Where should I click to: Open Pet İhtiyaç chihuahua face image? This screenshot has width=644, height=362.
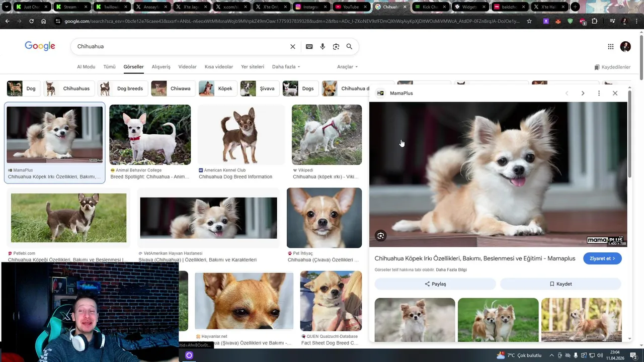[x=324, y=218]
